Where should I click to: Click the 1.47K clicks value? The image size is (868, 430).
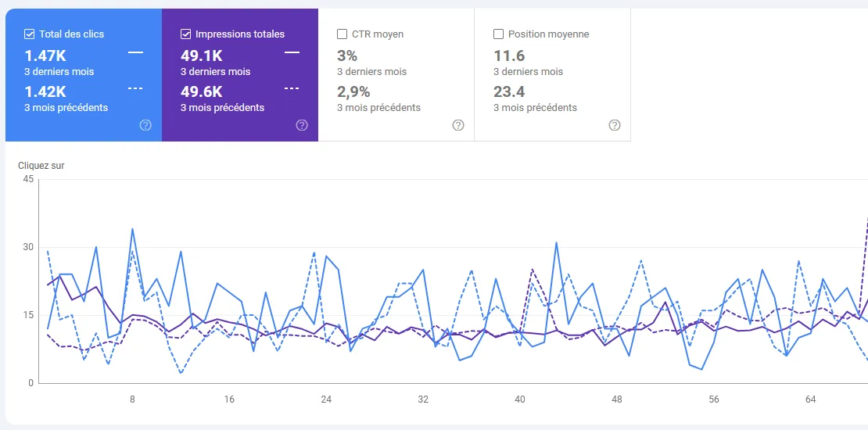[x=45, y=56]
